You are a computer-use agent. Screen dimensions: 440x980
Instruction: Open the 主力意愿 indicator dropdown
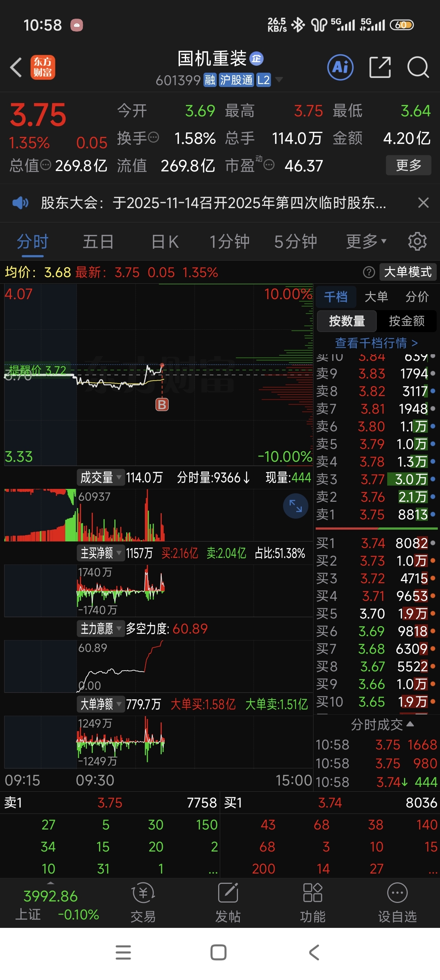pyautogui.click(x=101, y=628)
